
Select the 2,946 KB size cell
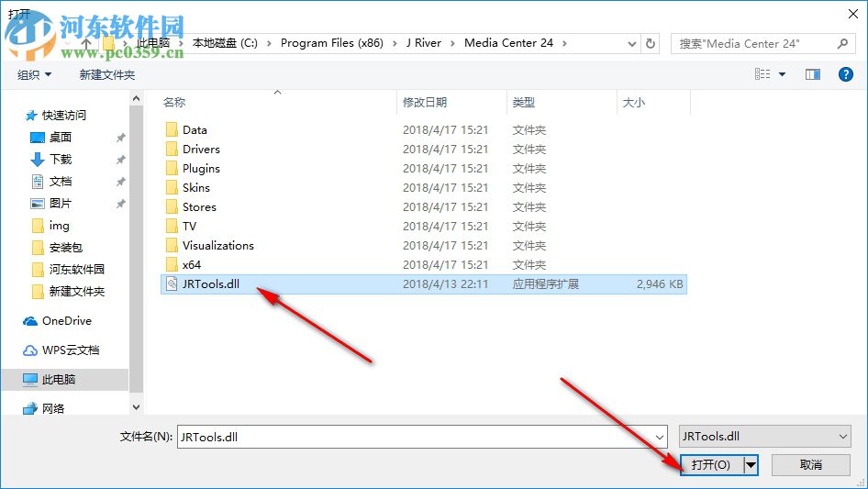pyautogui.click(x=660, y=284)
